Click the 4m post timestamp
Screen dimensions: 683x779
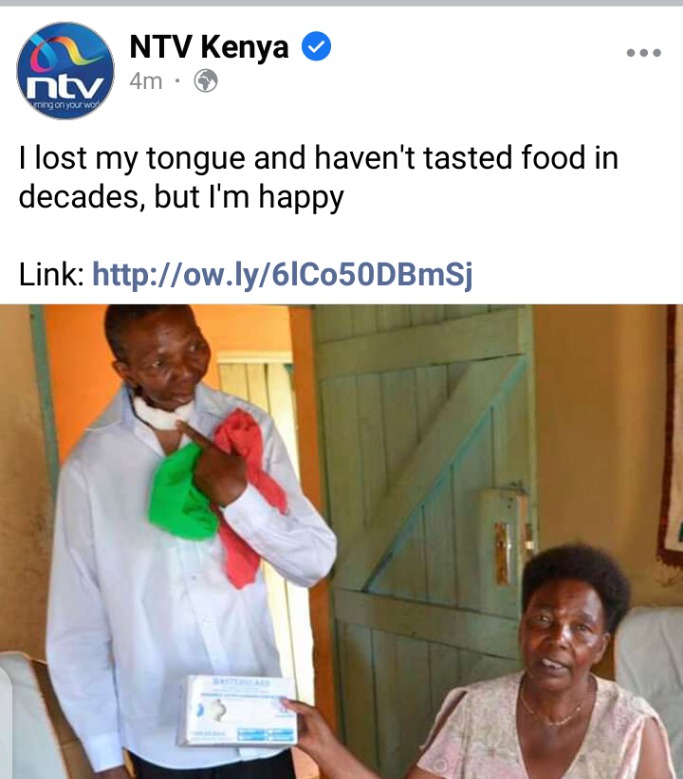pyautogui.click(x=146, y=81)
